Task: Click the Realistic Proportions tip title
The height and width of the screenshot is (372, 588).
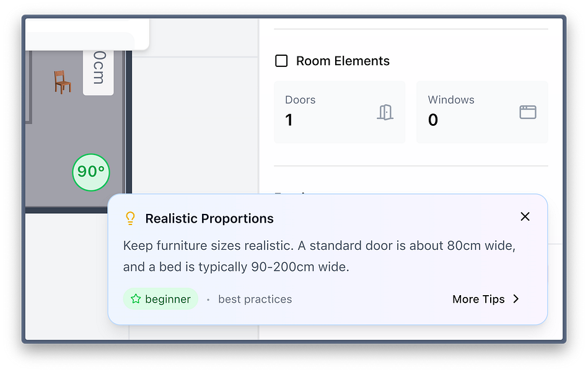Action: click(209, 218)
